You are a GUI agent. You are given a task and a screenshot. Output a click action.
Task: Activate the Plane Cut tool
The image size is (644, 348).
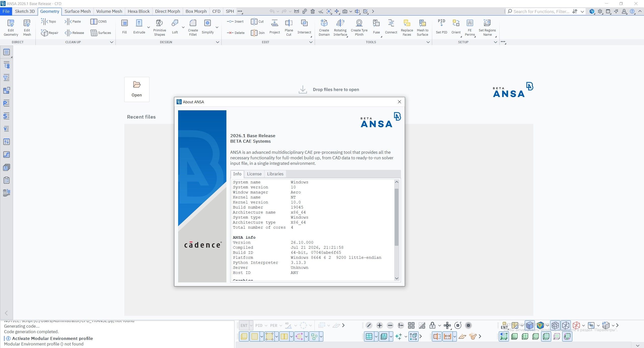pyautogui.click(x=289, y=28)
